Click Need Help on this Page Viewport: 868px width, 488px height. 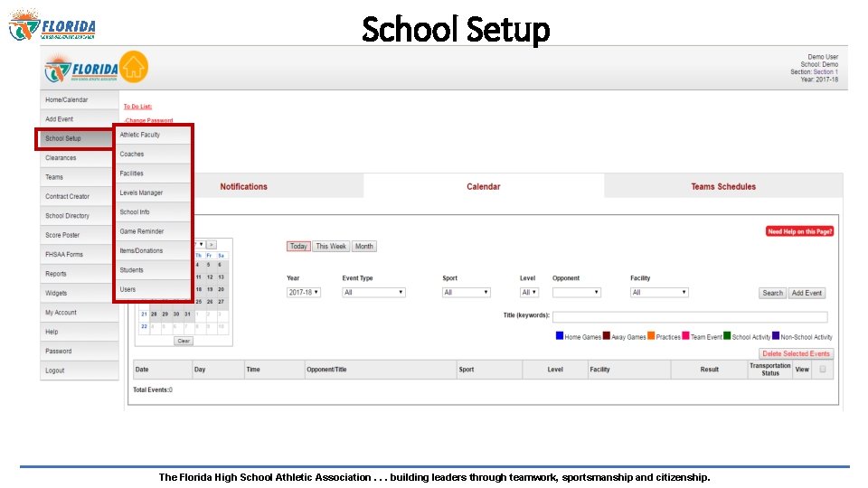800,231
